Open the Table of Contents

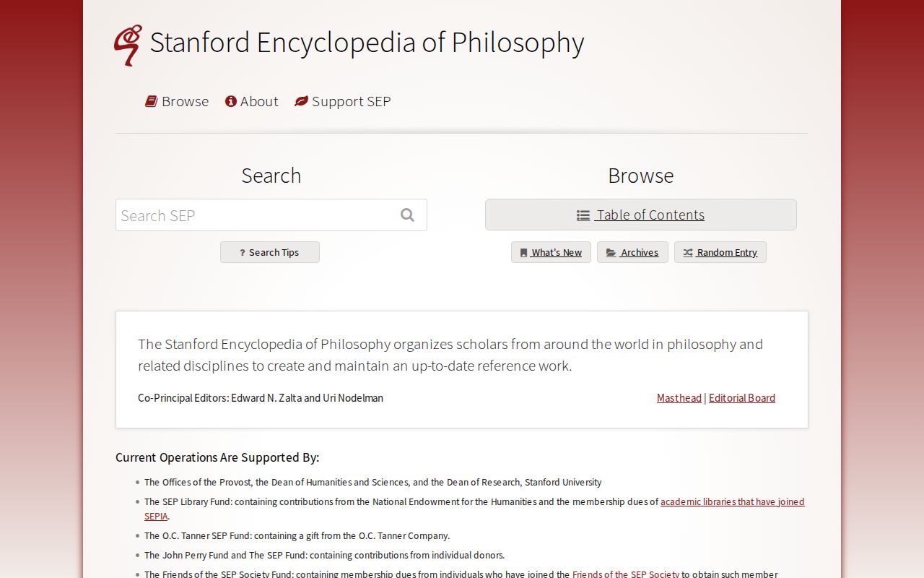tap(650, 215)
